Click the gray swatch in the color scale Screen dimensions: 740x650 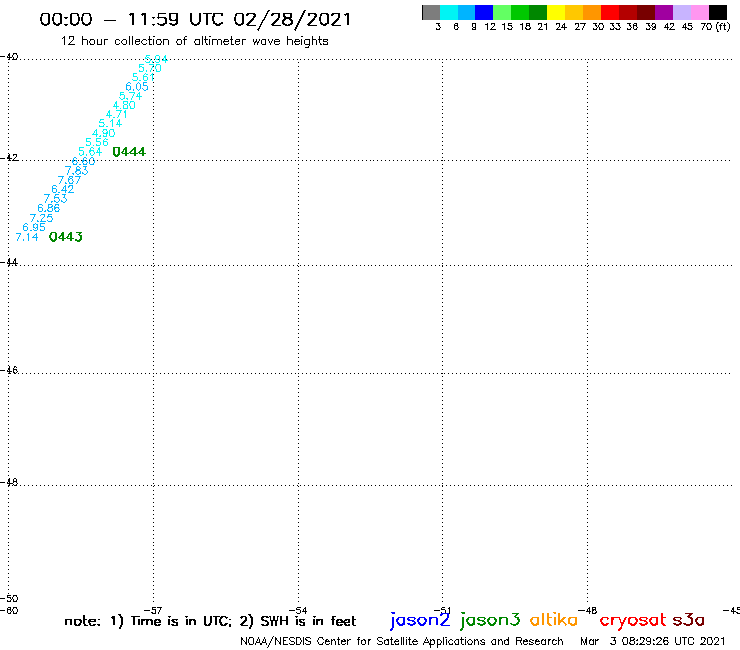(x=431, y=13)
